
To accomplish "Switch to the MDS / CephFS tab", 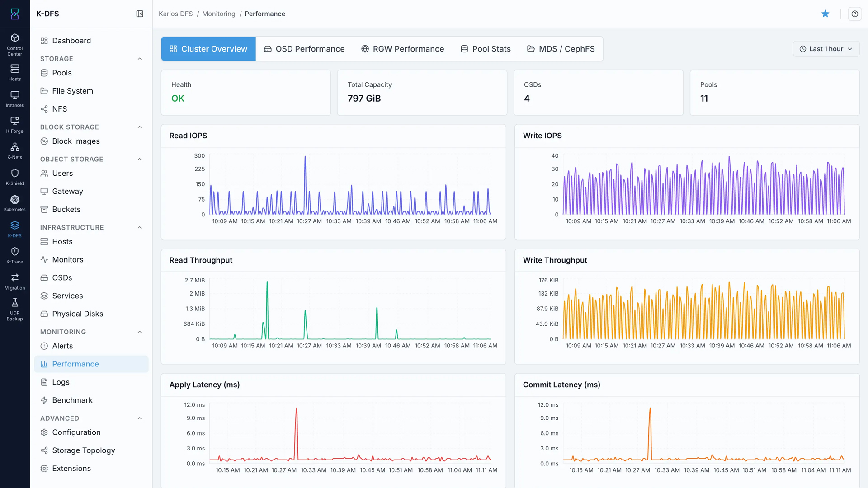I will [561, 49].
